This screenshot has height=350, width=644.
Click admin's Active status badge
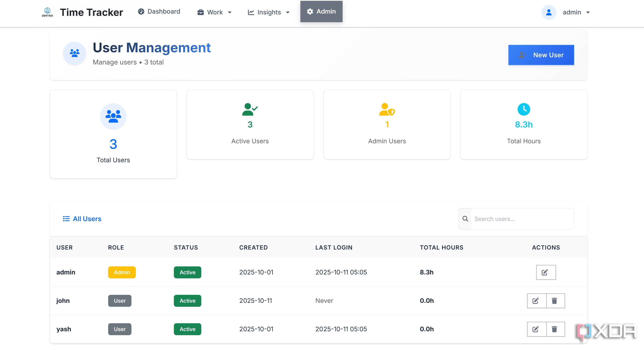(187, 272)
